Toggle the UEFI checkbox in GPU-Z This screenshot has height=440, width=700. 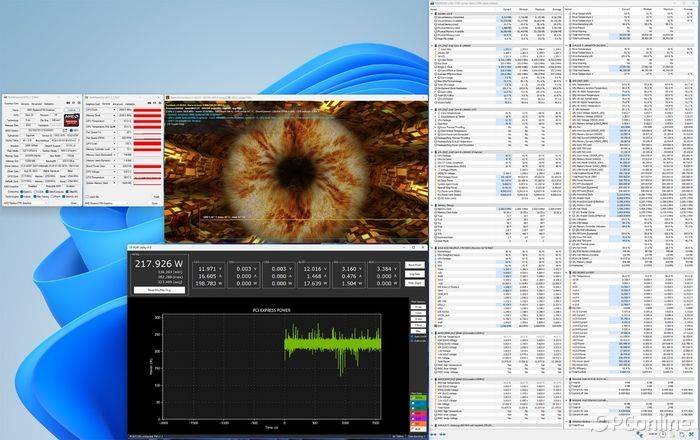(x=71, y=130)
